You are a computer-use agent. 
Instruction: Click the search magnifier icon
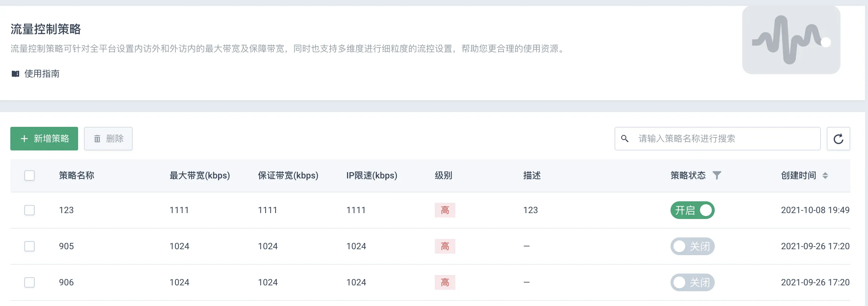625,139
